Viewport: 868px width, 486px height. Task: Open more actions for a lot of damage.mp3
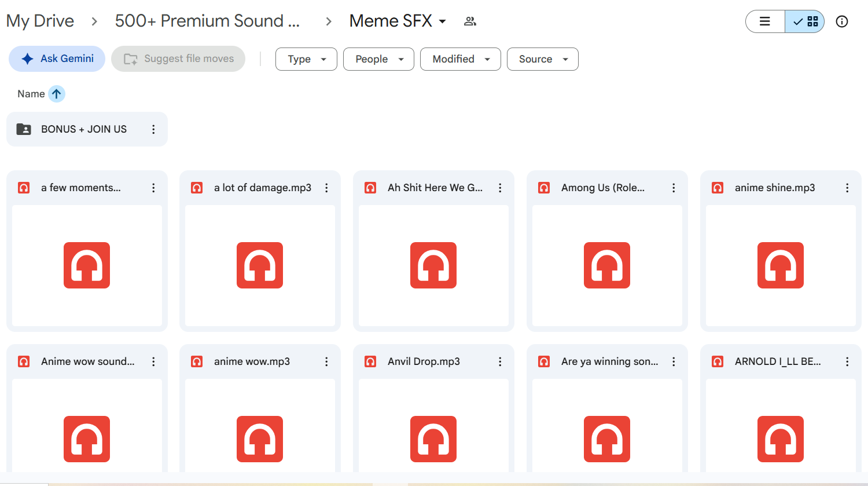point(326,188)
